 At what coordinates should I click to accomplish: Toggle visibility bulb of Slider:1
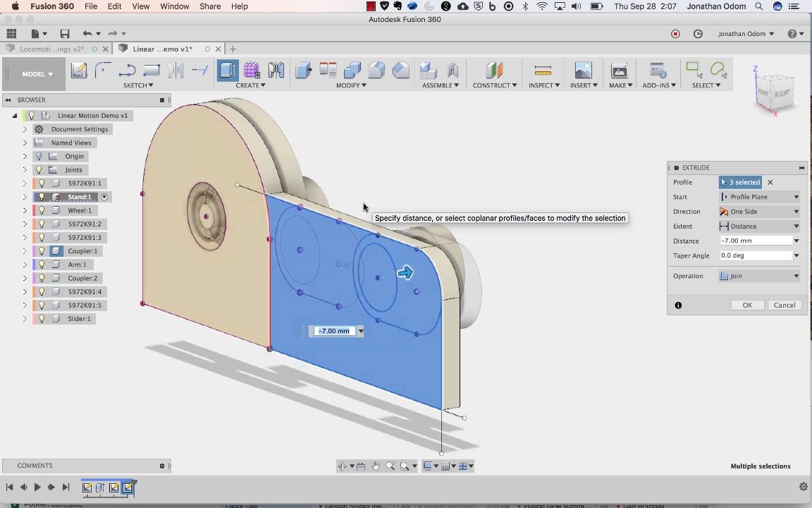tap(42, 319)
